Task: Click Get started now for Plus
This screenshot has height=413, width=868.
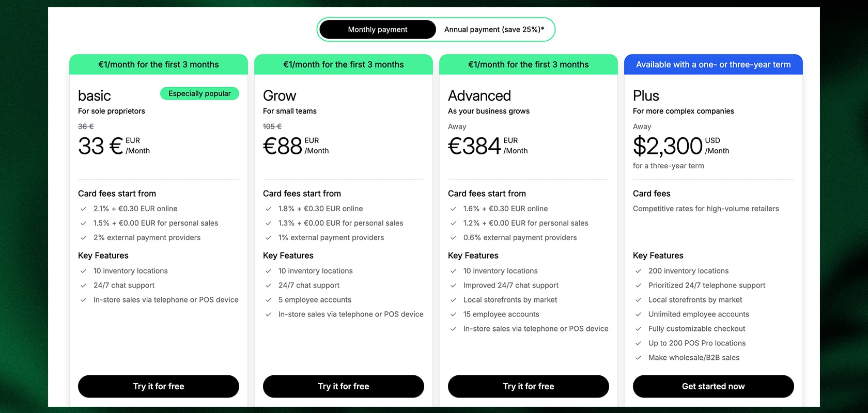Action: [713, 386]
